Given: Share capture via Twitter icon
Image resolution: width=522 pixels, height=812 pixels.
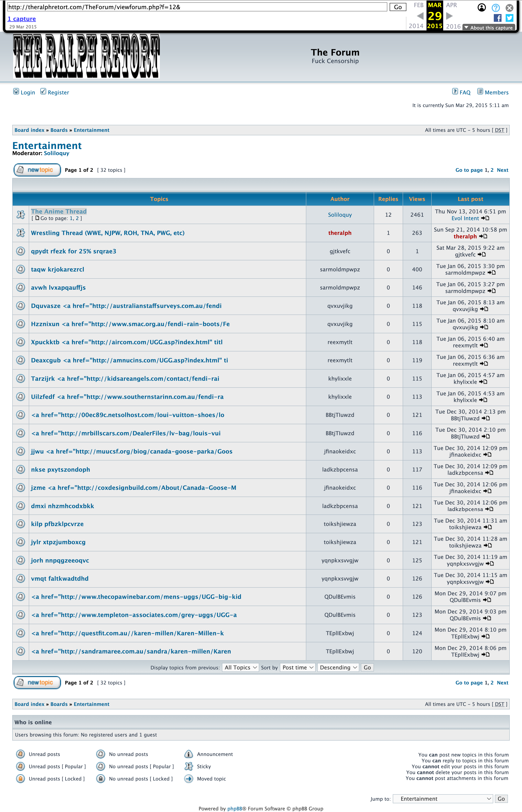Looking at the screenshot, I should pyautogui.click(x=509, y=18).
